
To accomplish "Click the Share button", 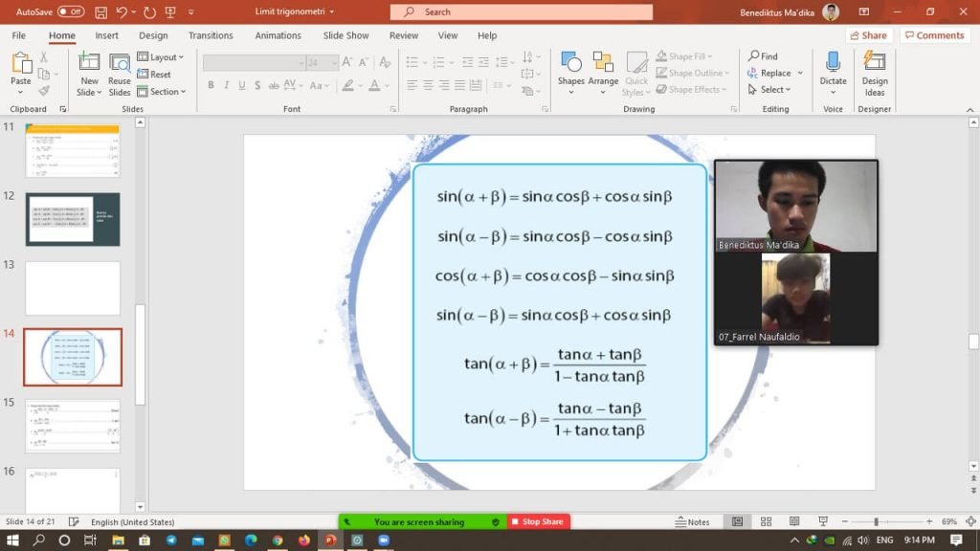I will (x=868, y=35).
